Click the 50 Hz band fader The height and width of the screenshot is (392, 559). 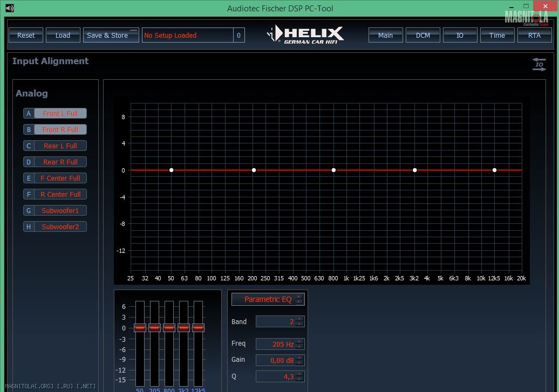[x=140, y=327]
